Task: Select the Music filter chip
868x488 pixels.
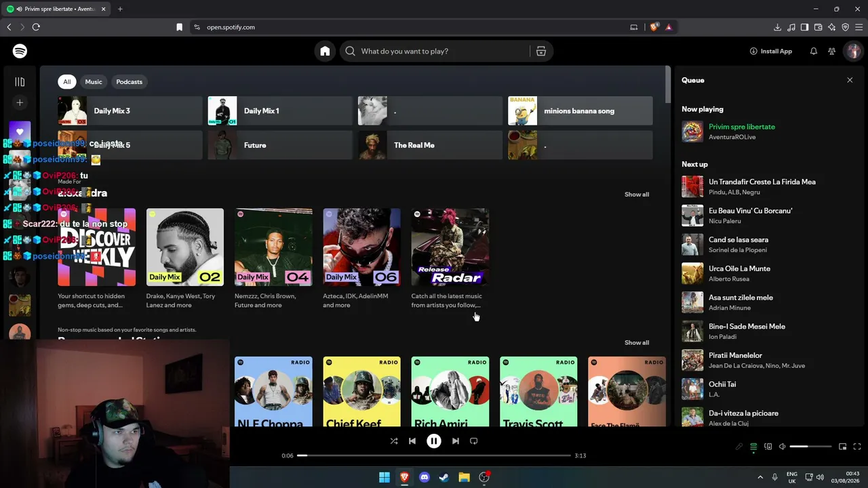Action: coord(94,82)
